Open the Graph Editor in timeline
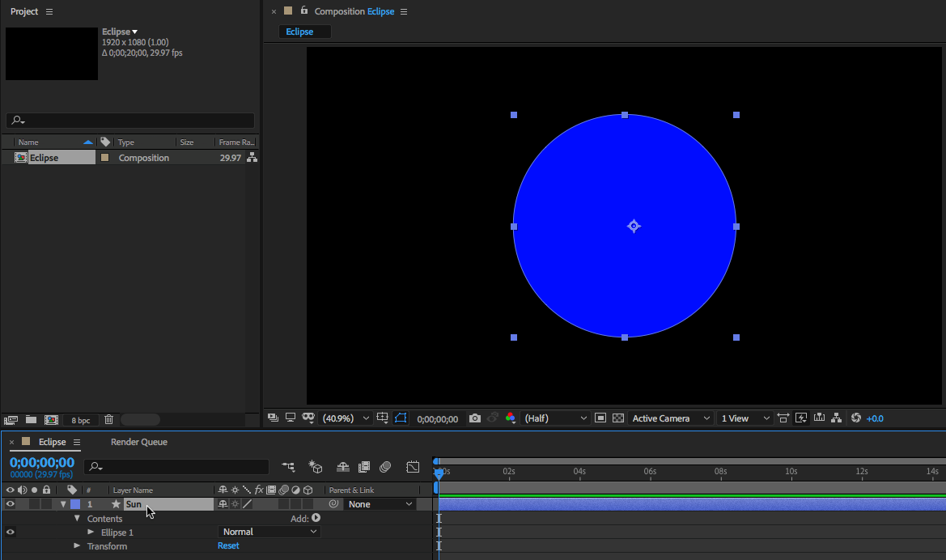The image size is (946, 560). pyautogui.click(x=413, y=467)
